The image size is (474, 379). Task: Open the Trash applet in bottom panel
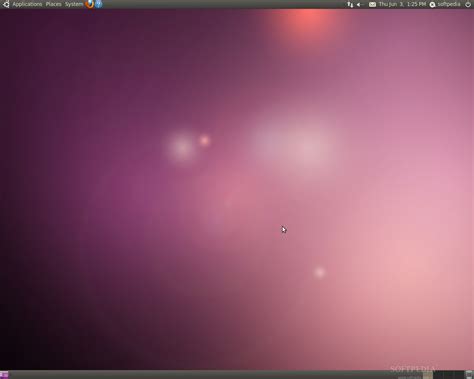469,375
